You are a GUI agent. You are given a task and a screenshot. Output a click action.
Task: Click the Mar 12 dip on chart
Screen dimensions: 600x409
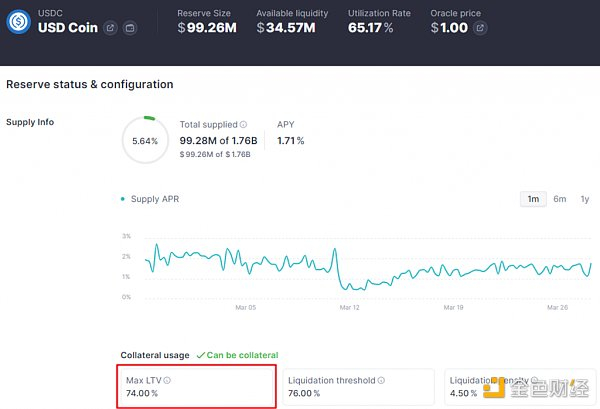[x=354, y=288]
